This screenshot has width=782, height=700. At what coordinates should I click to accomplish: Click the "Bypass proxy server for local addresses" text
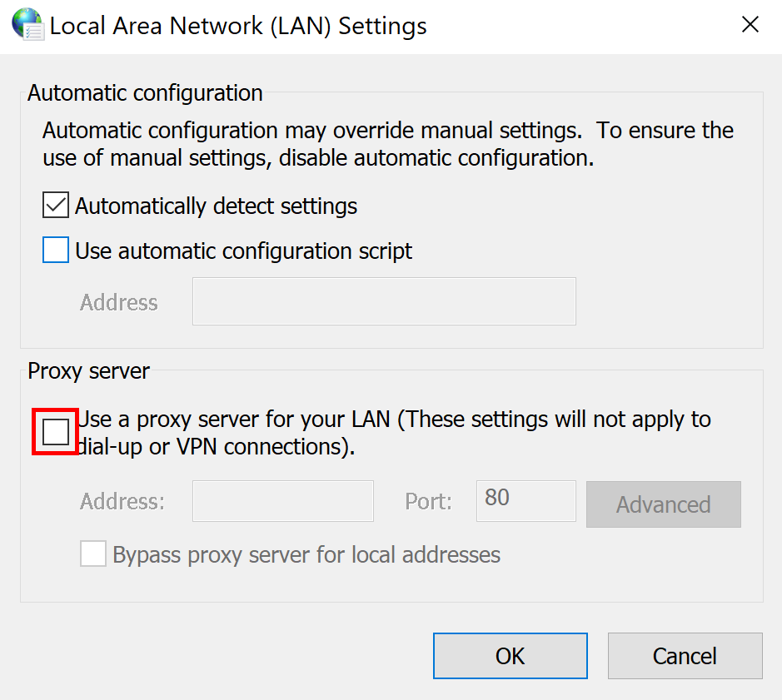(x=306, y=555)
